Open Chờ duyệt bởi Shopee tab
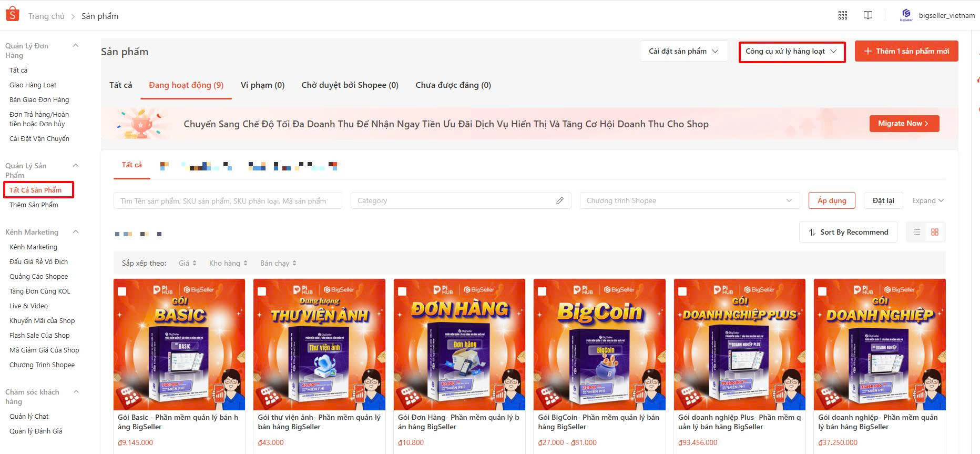 tap(350, 85)
